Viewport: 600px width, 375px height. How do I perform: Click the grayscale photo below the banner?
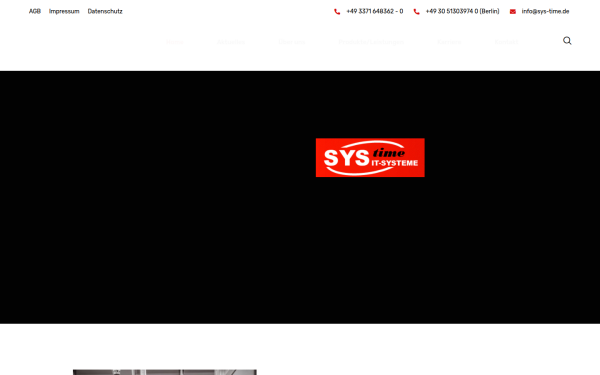coord(165,372)
